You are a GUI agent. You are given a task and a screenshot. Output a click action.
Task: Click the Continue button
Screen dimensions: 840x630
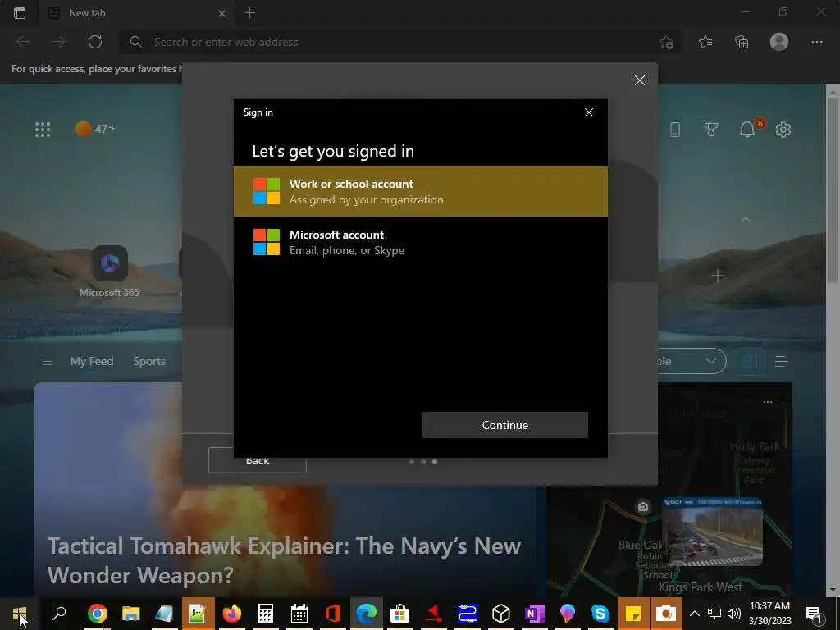504,425
